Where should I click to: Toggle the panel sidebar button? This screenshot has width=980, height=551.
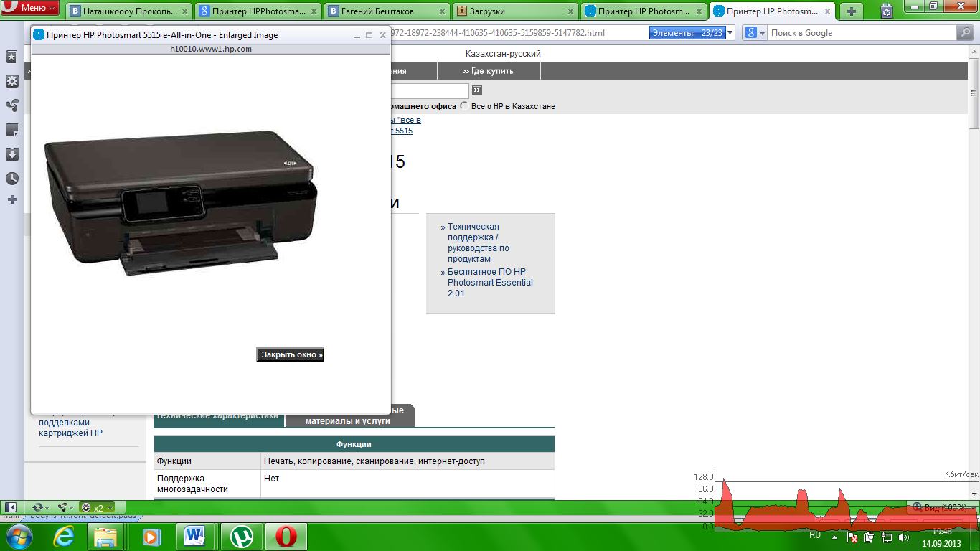click(11, 507)
